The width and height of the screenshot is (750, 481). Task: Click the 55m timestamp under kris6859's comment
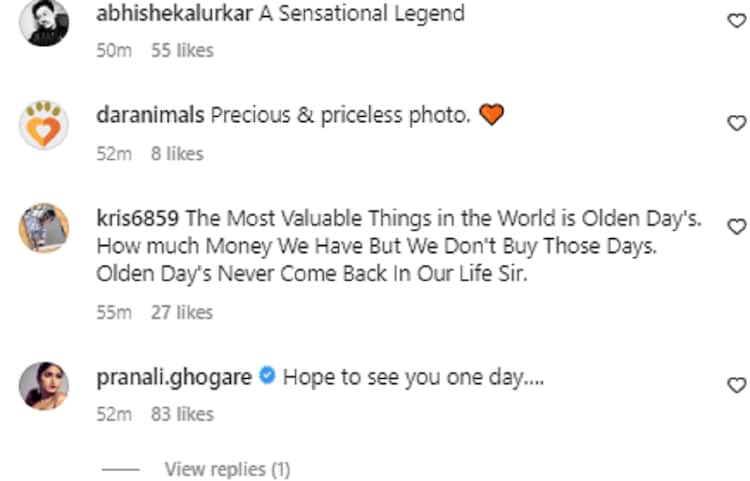point(114,312)
